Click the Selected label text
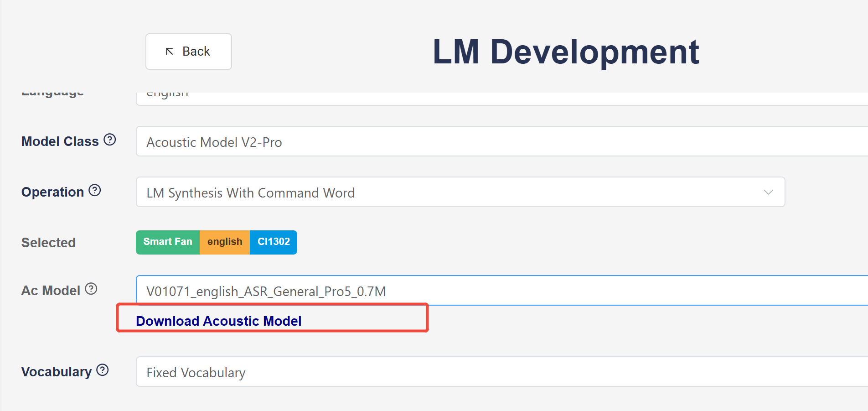Viewport: 868px width, 411px height. click(x=49, y=243)
